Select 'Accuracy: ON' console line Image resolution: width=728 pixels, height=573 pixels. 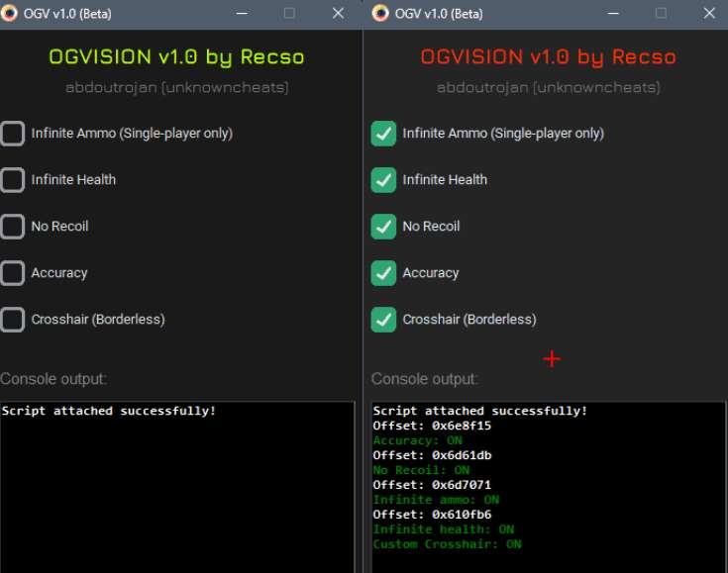coord(418,440)
